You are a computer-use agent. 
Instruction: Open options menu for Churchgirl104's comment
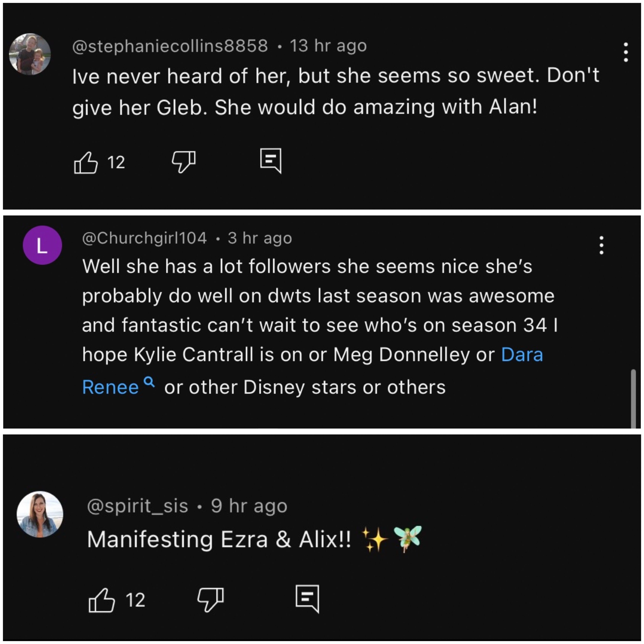(601, 245)
